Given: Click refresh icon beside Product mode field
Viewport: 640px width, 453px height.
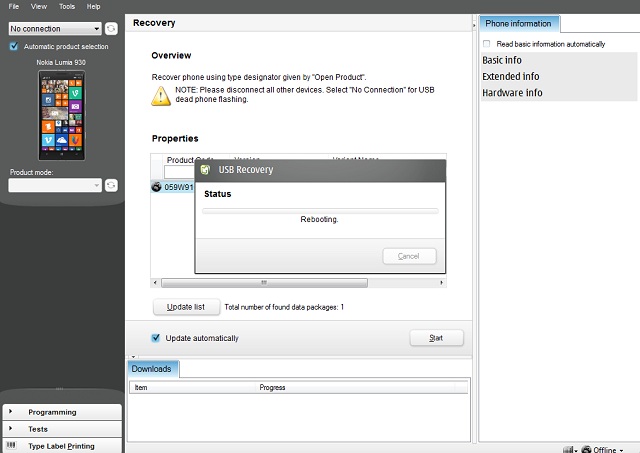Looking at the screenshot, I should [x=111, y=185].
